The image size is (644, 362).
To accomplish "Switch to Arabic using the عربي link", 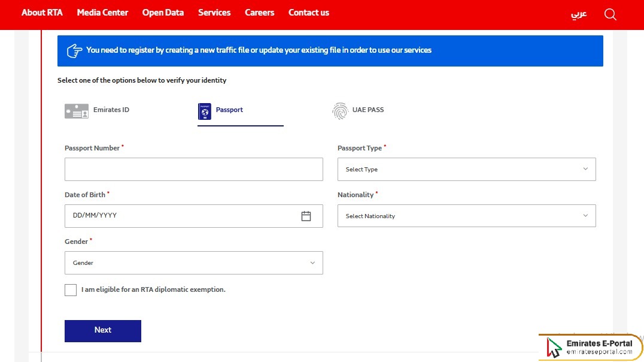I will [x=578, y=14].
